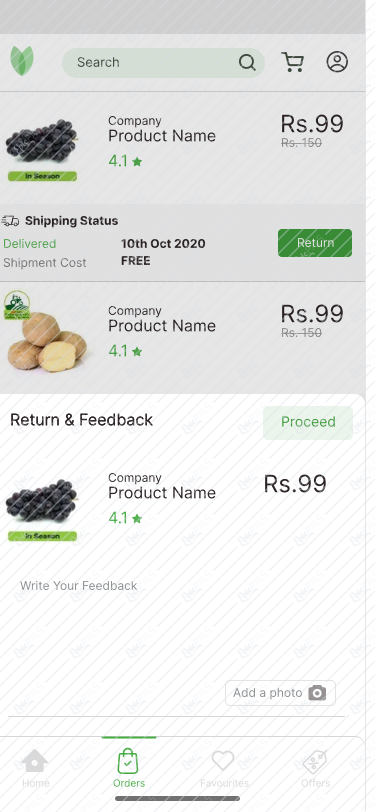
Task: Tap the star beside the potato's 4.1 rating
Action: (137, 352)
